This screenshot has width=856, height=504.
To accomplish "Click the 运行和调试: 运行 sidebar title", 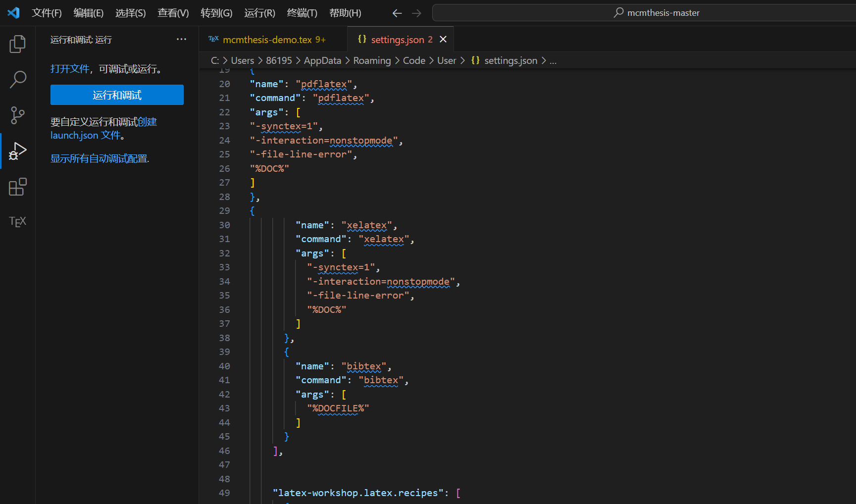I will click(81, 40).
